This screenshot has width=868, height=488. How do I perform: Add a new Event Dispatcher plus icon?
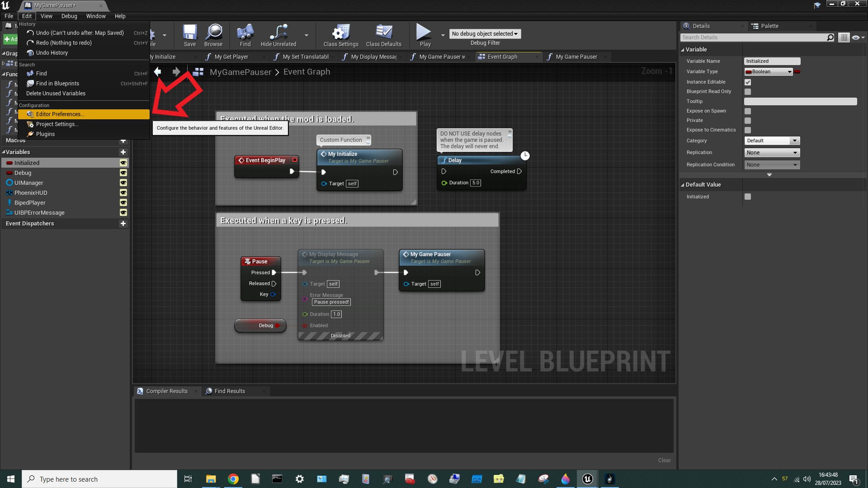[123, 224]
